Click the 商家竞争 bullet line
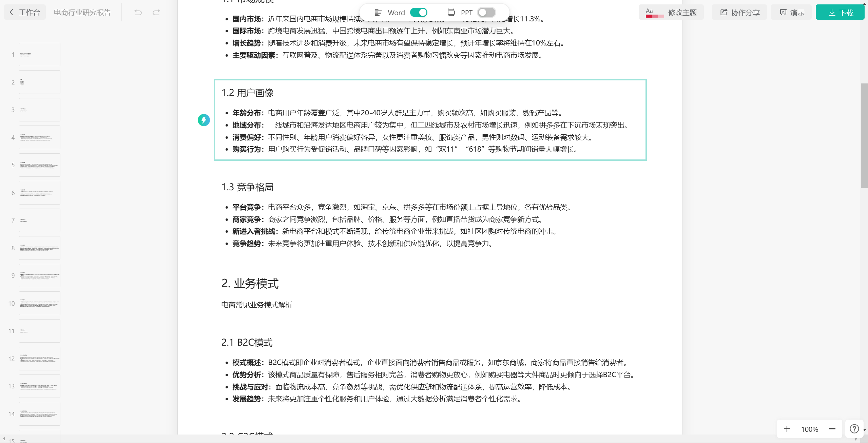 (389, 219)
